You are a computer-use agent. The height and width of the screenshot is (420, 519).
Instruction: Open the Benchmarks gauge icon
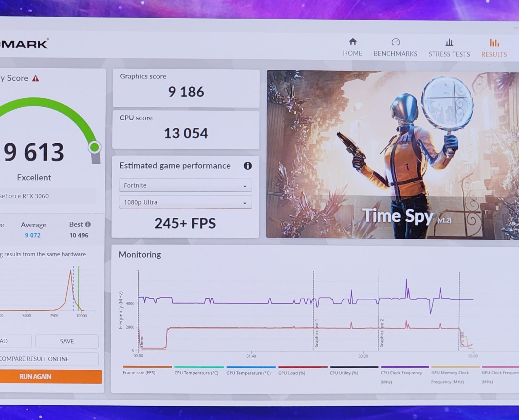tap(396, 42)
